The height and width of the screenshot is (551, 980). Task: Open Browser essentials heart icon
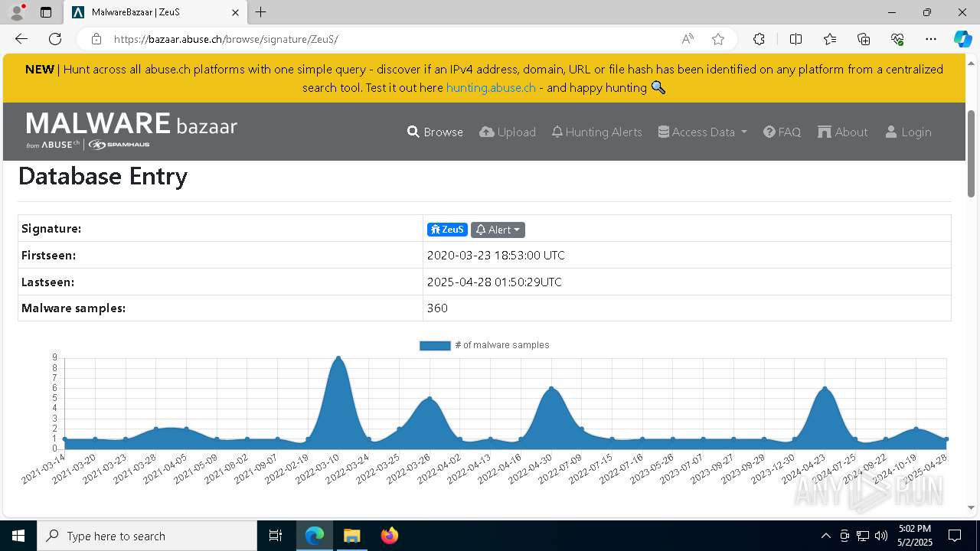click(897, 39)
